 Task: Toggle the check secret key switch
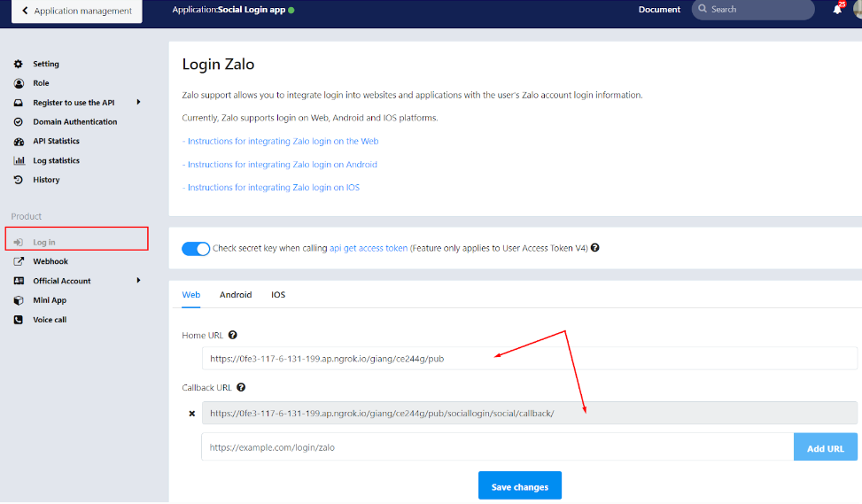pos(196,249)
